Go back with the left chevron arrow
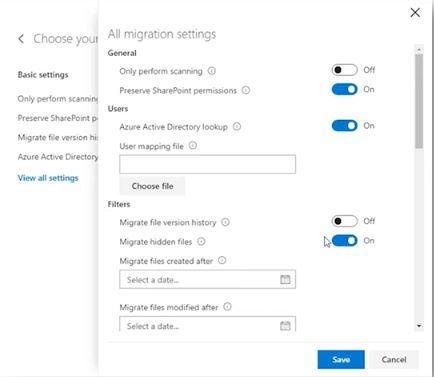 pos(21,39)
